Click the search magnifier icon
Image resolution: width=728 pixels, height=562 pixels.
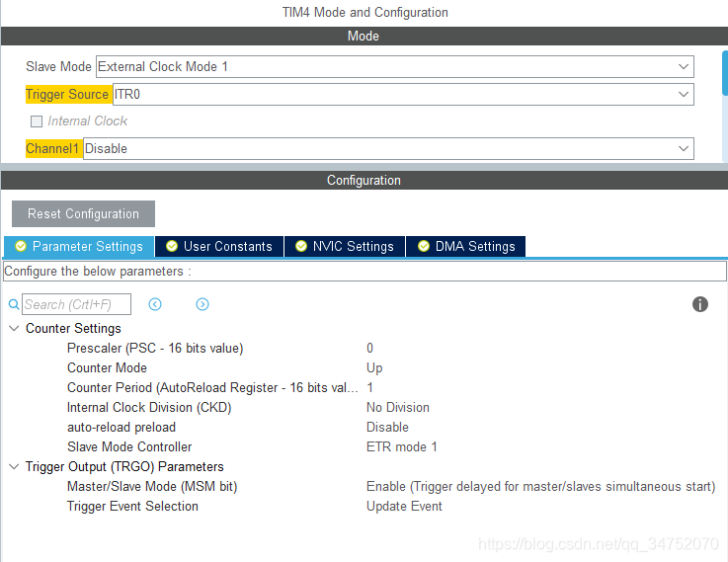(14, 304)
